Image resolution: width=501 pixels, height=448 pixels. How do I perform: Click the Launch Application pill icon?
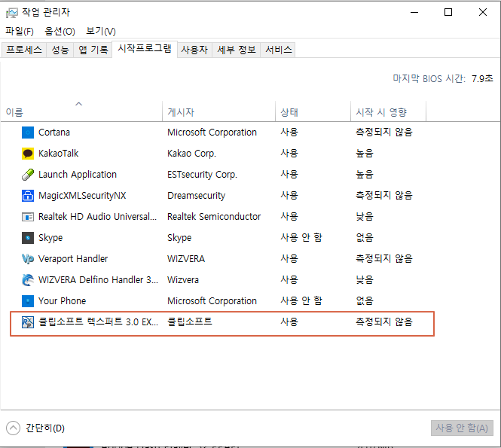pyautogui.click(x=28, y=175)
